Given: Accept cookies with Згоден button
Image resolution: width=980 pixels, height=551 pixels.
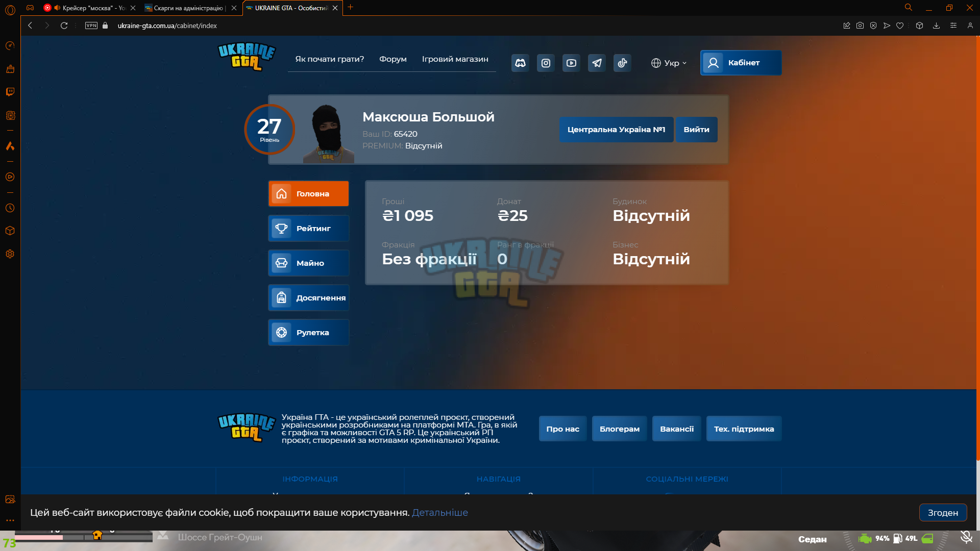Looking at the screenshot, I should pos(943,513).
